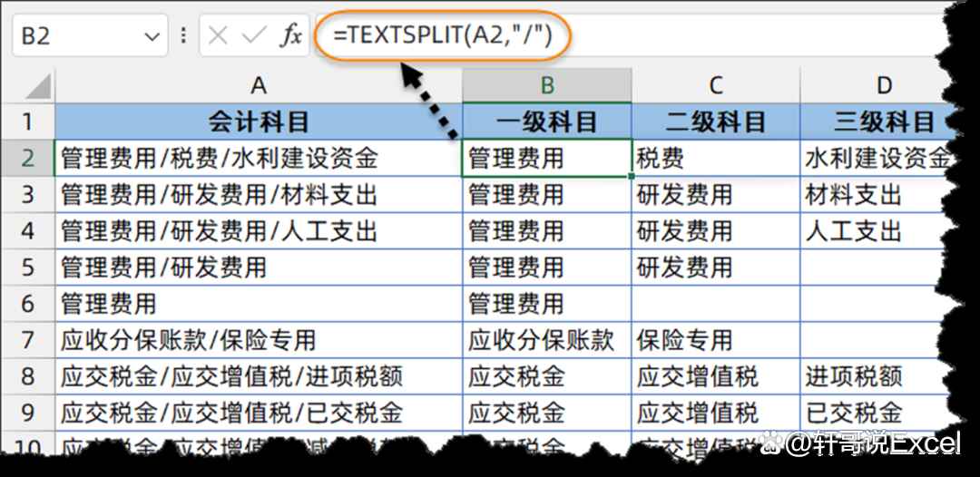Click the Enter checkmark icon in formula bar
Viewport: 980px width, 477px height.
[x=254, y=36]
